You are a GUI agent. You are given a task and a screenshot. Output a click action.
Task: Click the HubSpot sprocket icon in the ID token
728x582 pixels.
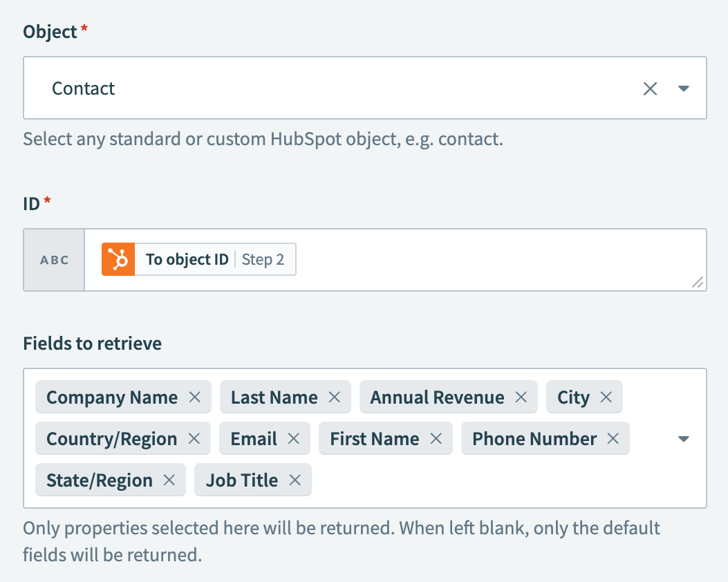tap(118, 259)
